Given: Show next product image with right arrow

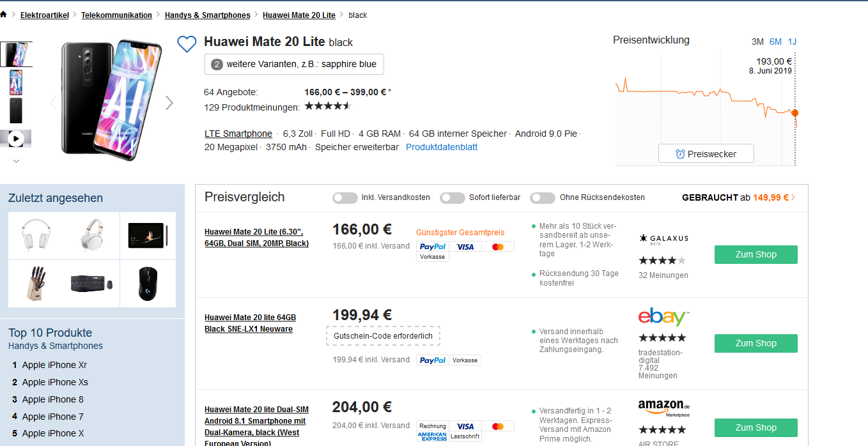Looking at the screenshot, I should point(169,102).
